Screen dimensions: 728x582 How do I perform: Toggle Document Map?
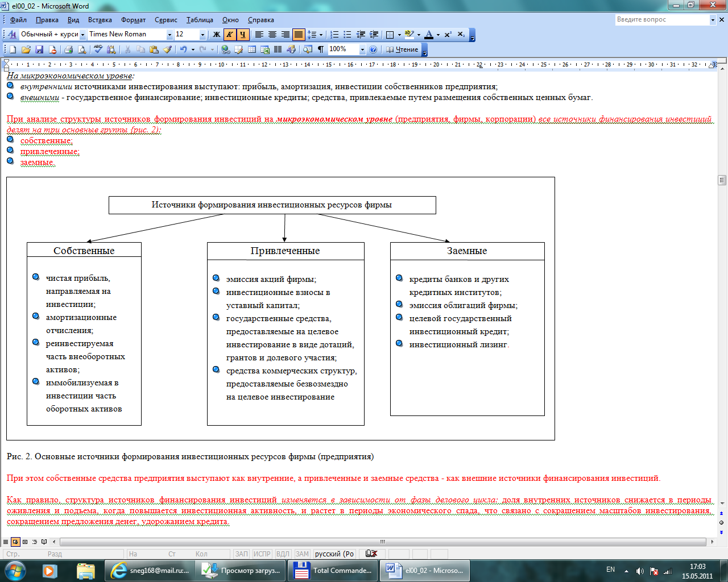click(308, 49)
